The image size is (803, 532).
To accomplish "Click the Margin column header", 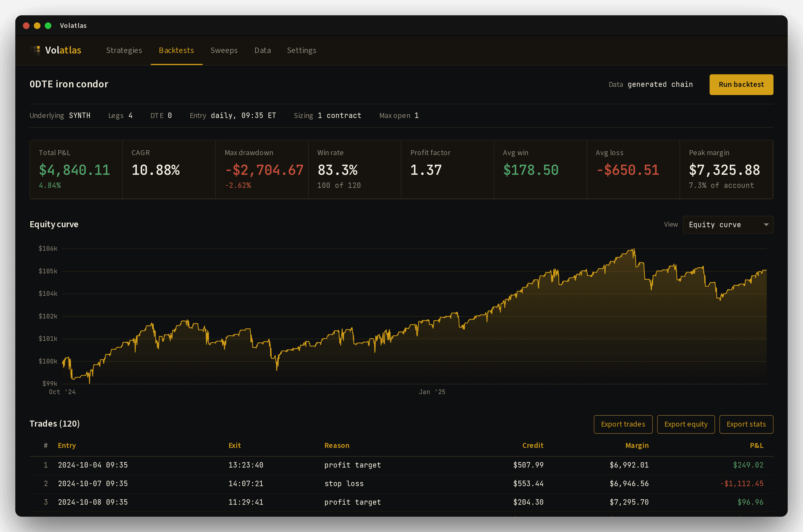I will tap(637, 445).
